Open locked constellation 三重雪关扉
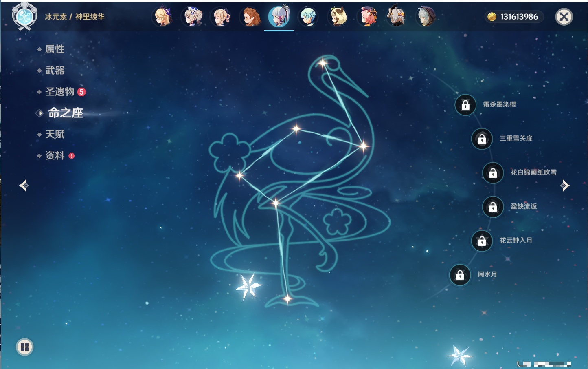Viewport: 588px width, 369px height. [x=482, y=139]
